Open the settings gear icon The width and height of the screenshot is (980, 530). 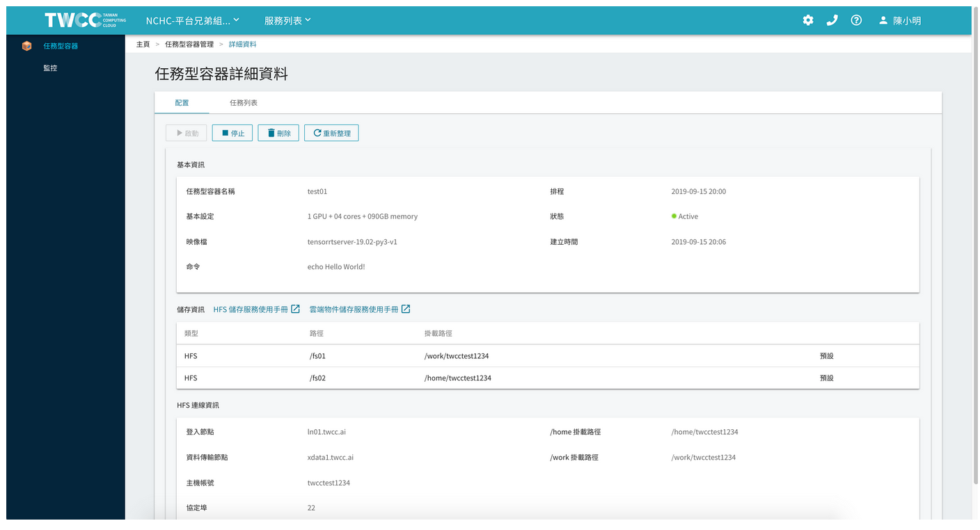point(808,20)
